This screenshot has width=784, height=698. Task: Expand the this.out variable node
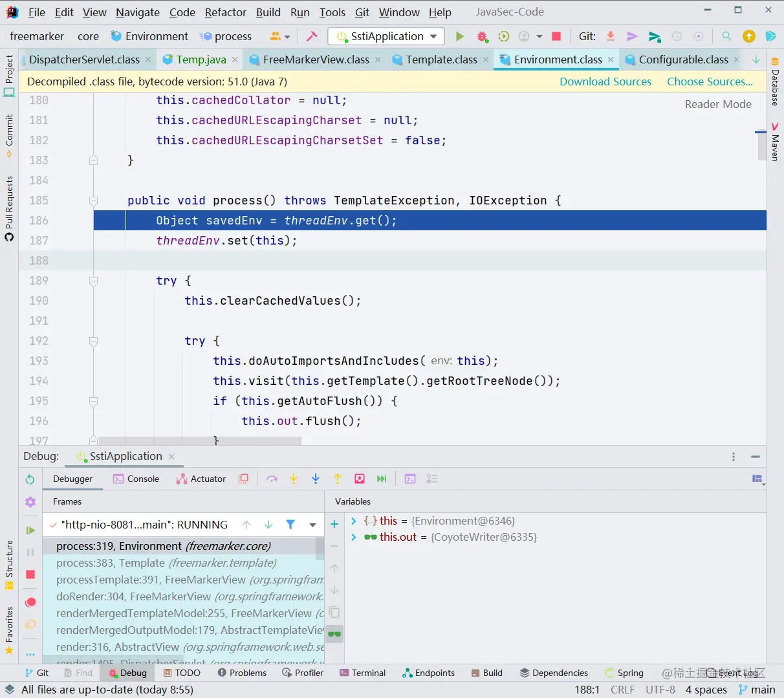(354, 537)
